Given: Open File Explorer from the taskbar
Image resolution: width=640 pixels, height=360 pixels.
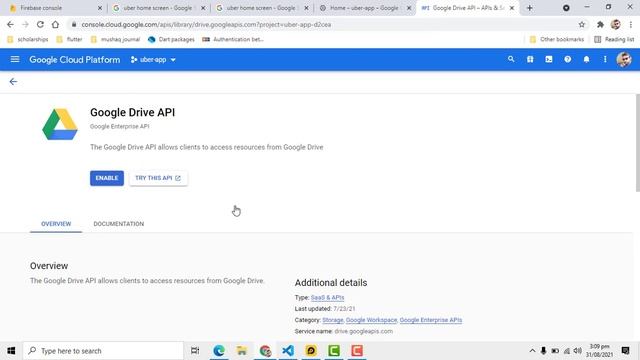Looking at the screenshot, I should pos(242,351).
